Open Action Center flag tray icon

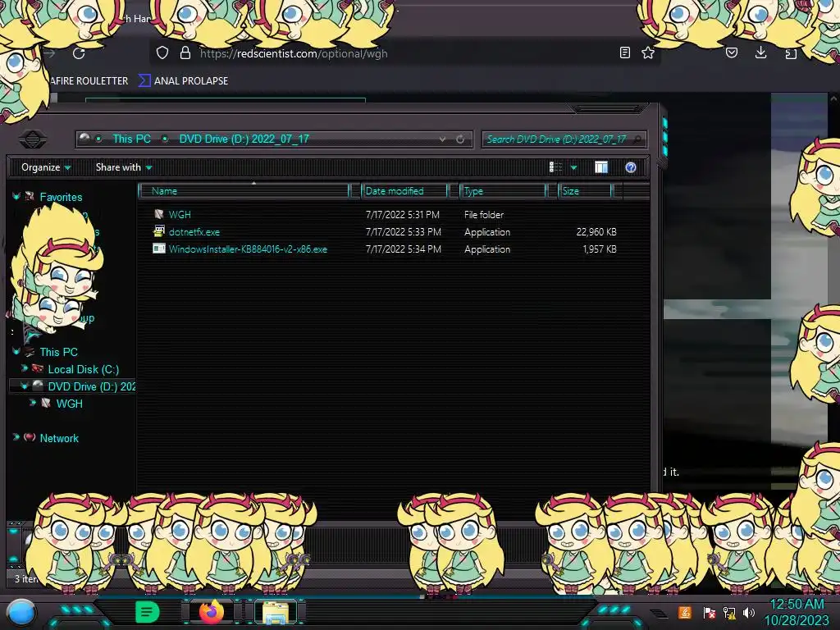point(709,612)
